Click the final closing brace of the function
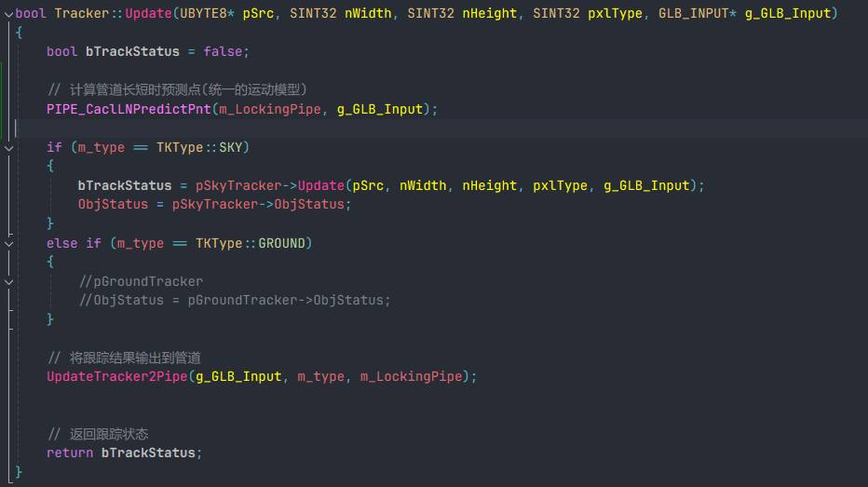This screenshot has width=868, height=487. pyautogui.click(x=20, y=472)
